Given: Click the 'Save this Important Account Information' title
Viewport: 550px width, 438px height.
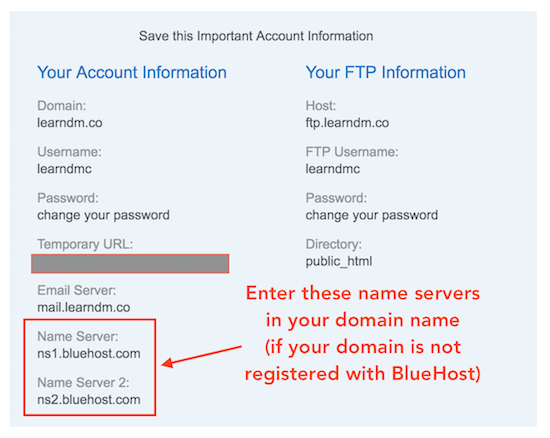Looking at the screenshot, I should point(256,36).
